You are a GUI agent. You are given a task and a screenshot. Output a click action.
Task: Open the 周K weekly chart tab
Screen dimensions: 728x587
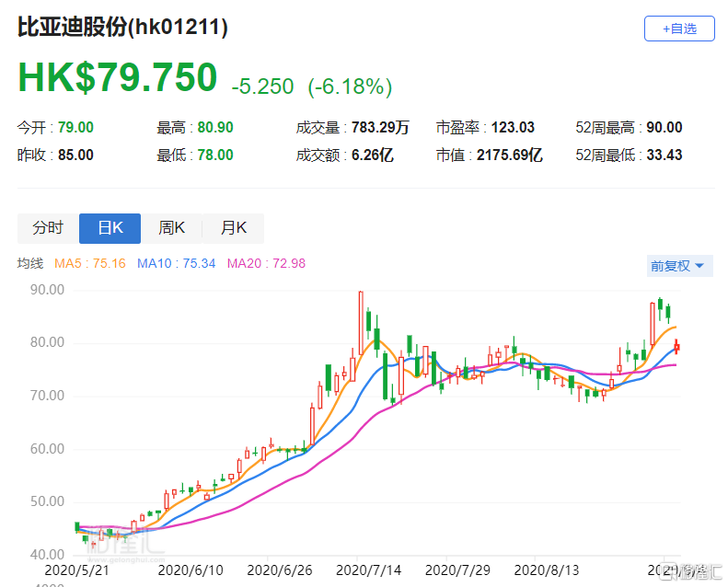(x=172, y=228)
